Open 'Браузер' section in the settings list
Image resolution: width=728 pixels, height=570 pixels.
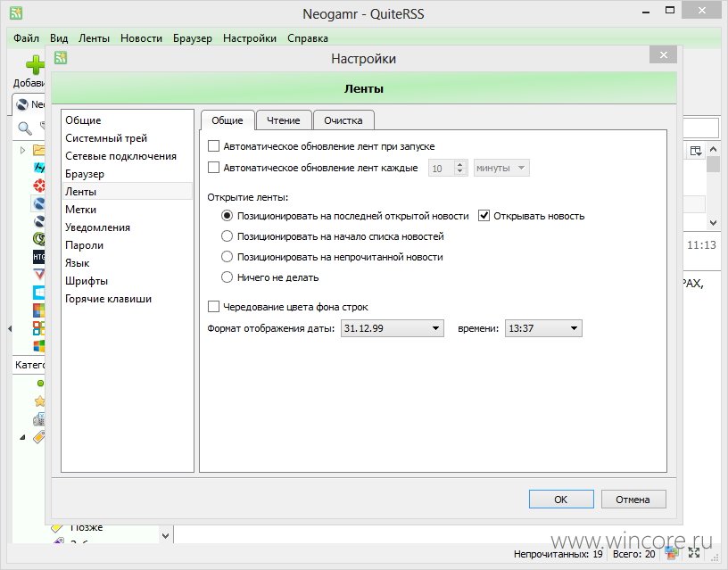pyautogui.click(x=128, y=174)
